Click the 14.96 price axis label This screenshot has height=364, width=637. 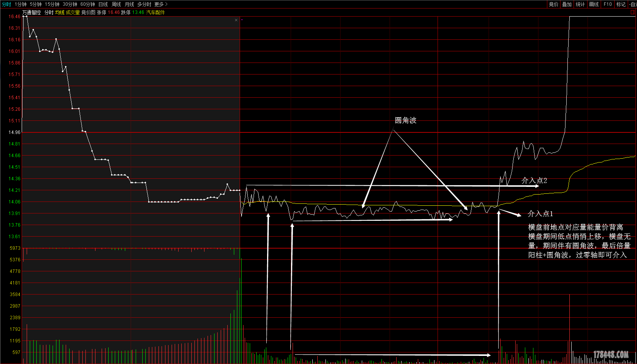click(14, 132)
